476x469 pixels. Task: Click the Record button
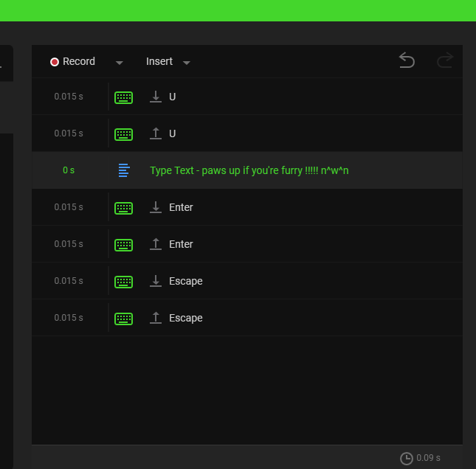[72, 62]
